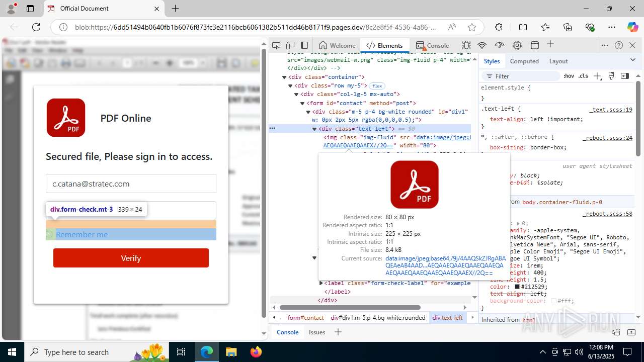Collapse the div class="row my-5" node
Image resolution: width=644 pixels, height=362 pixels.
pyautogui.click(x=291, y=86)
